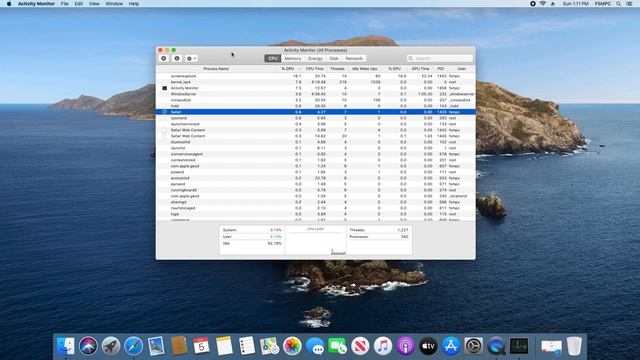Viewport: 640px width, 360px height.
Task: Select the accountsd process row
Action: coord(316,178)
